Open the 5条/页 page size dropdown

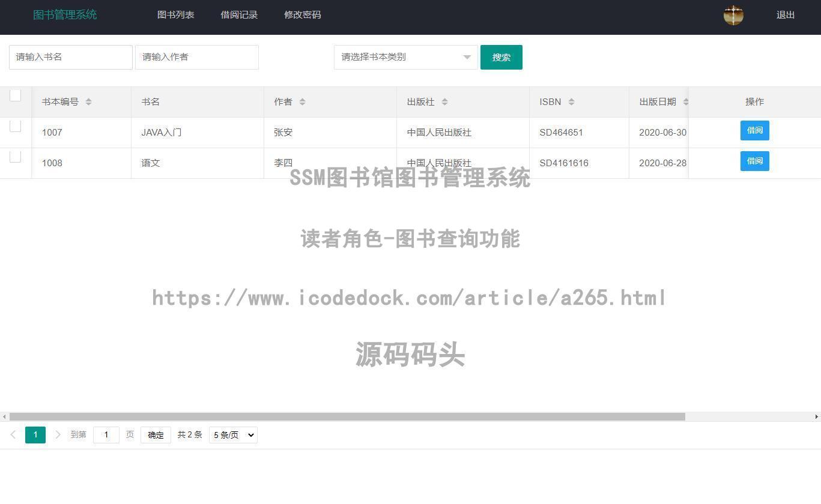(x=232, y=434)
